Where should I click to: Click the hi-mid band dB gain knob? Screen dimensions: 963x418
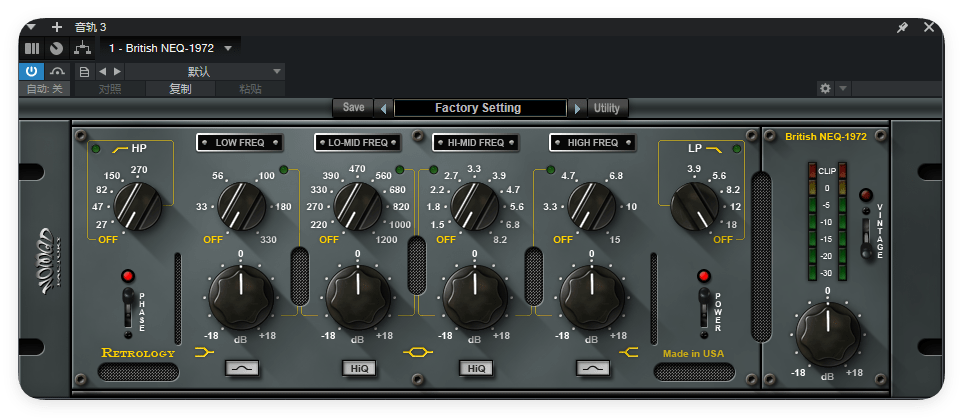(x=475, y=298)
